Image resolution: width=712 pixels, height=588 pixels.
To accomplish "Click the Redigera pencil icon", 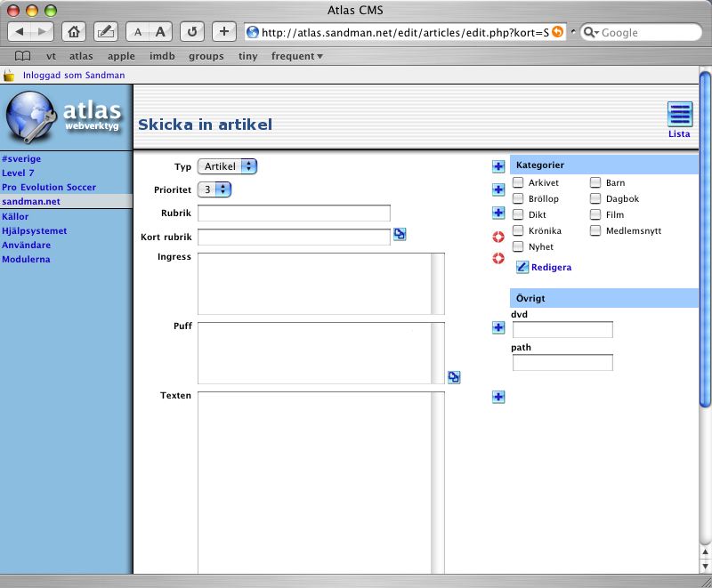I will pos(522,267).
